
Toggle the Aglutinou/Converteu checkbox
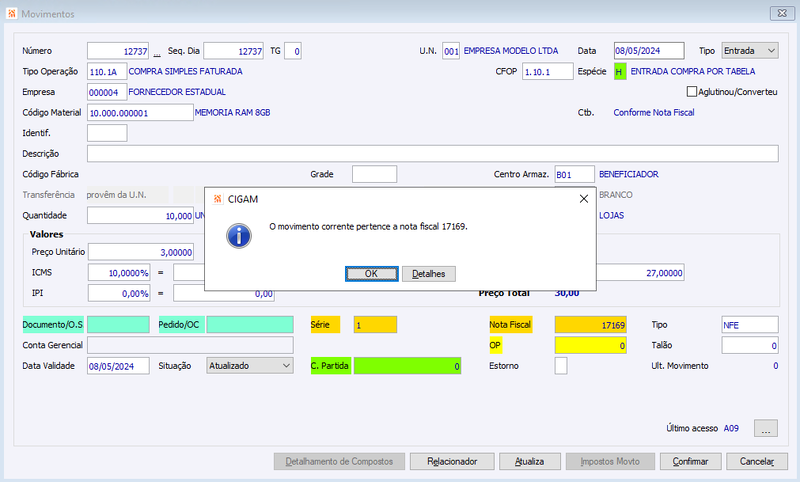click(x=691, y=92)
